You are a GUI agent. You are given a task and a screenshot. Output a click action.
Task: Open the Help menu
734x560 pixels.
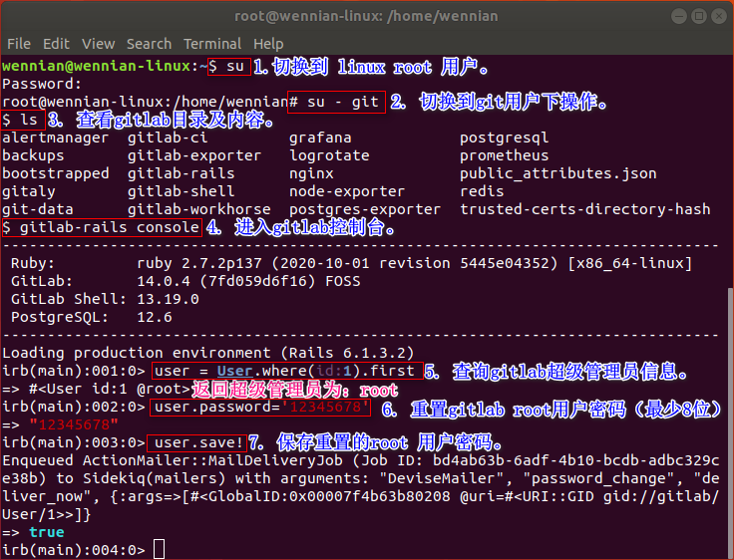pyautogui.click(x=268, y=44)
